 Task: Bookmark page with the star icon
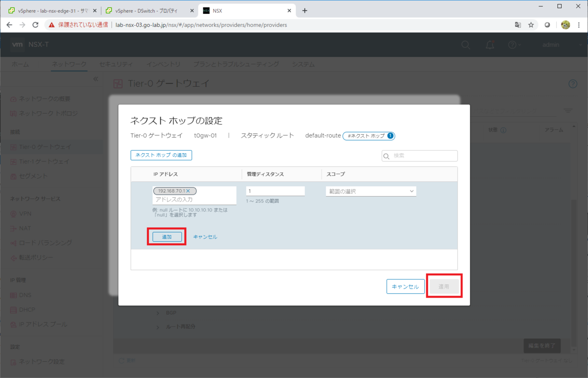point(531,25)
